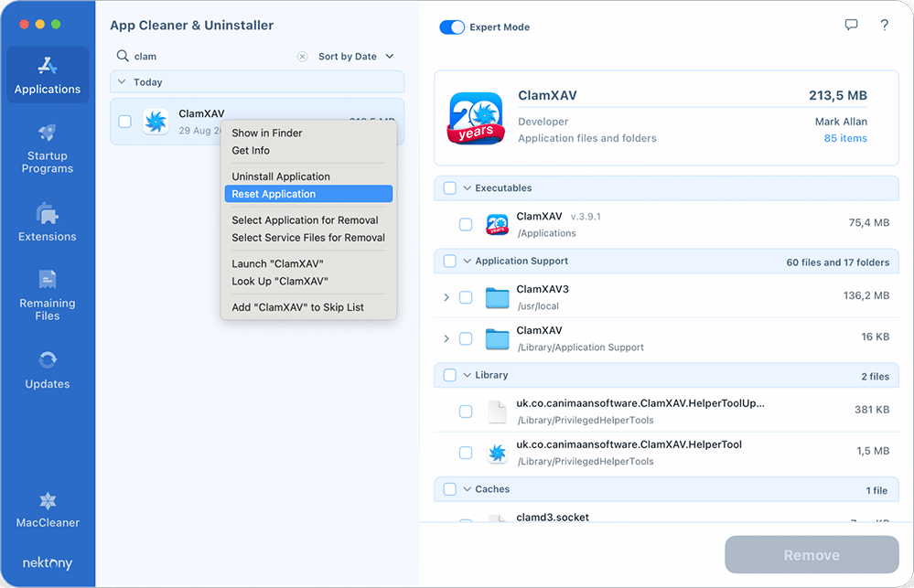914x588 pixels.
Task: Click the ClamXAV executable icon under Executables
Action: point(497,224)
